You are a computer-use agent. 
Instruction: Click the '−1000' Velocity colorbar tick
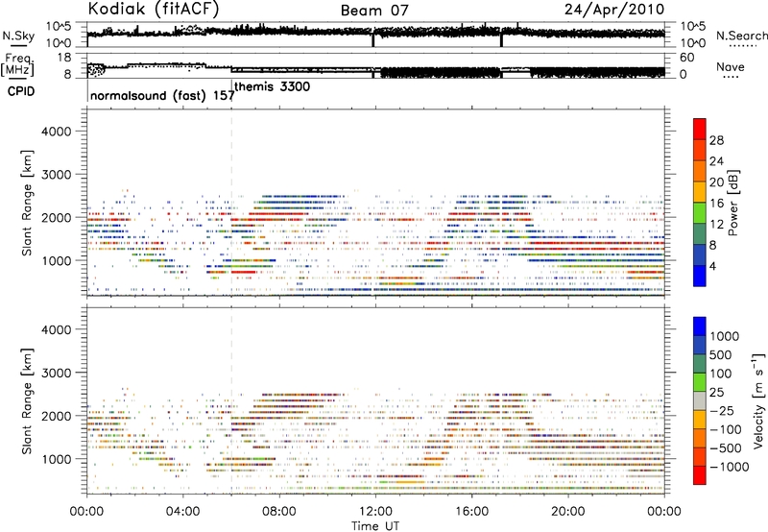click(x=729, y=467)
